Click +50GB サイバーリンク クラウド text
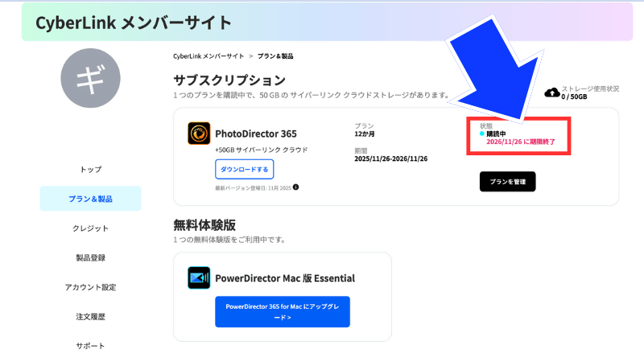Viewport: 644px width, 362px height. (261, 150)
